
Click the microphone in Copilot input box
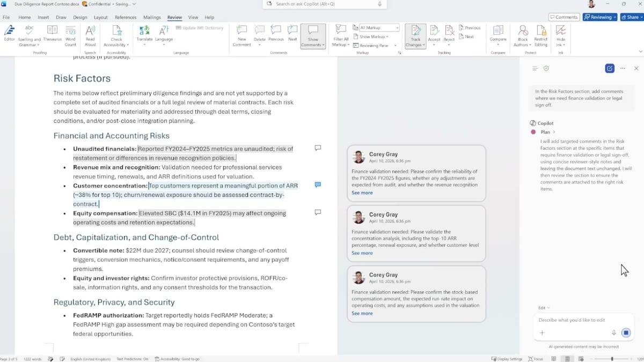click(614, 333)
